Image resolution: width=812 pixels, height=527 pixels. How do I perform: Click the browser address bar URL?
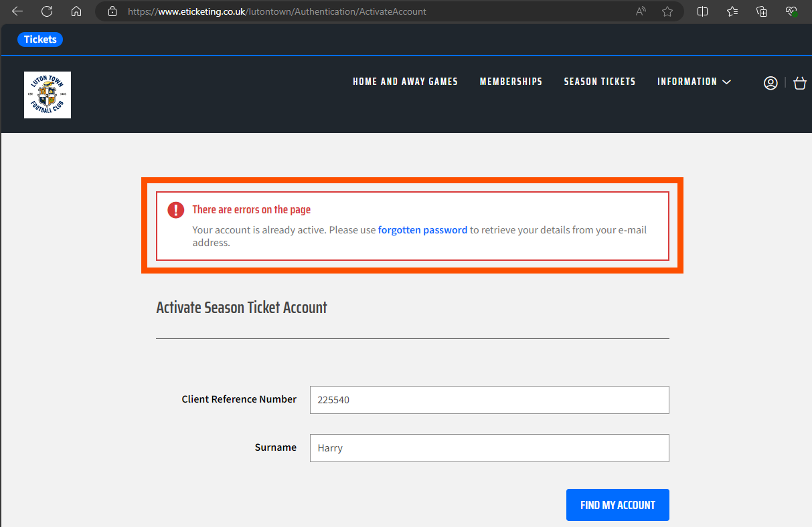coord(276,11)
